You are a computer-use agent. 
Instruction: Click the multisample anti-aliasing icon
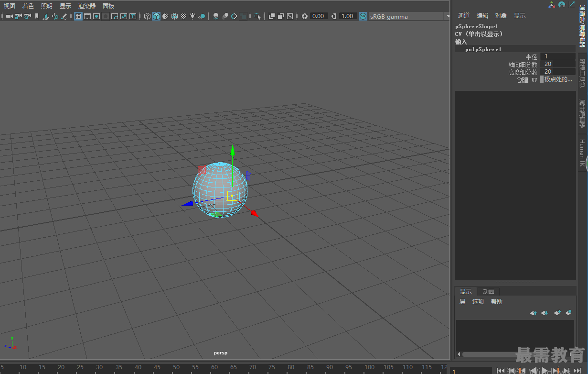[x=234, y=16]
